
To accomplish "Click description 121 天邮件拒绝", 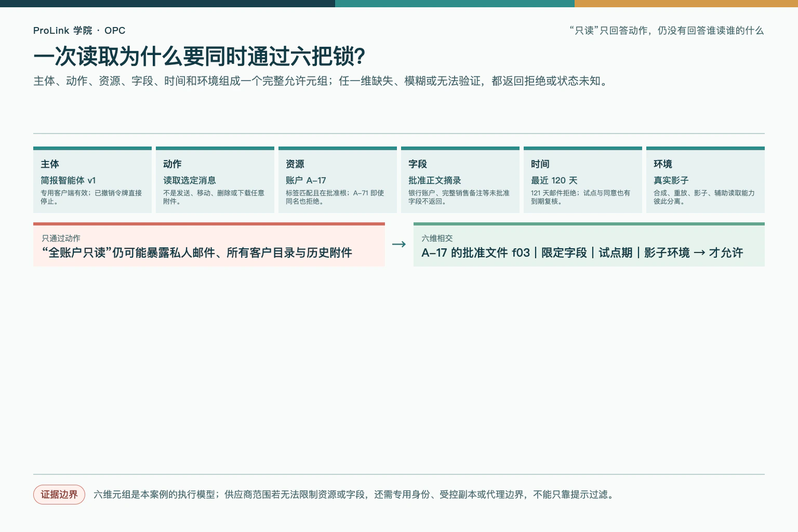I will [x=581, y=197].
